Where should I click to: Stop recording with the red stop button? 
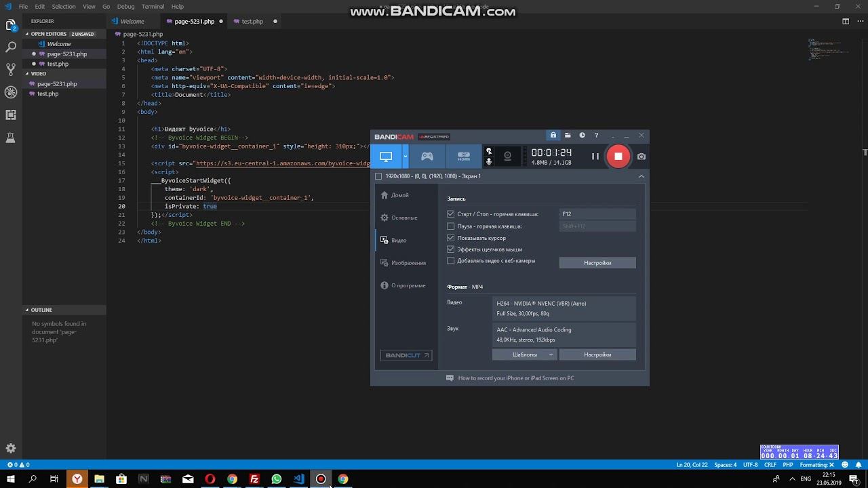pyautogui.click(x=618, y=156)
